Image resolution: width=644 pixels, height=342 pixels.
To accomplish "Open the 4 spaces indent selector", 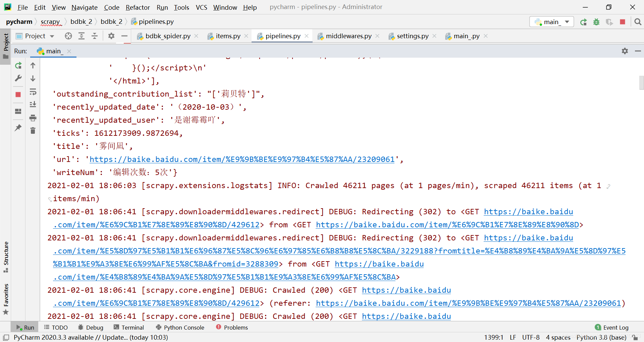I will (x=558, y=337).
